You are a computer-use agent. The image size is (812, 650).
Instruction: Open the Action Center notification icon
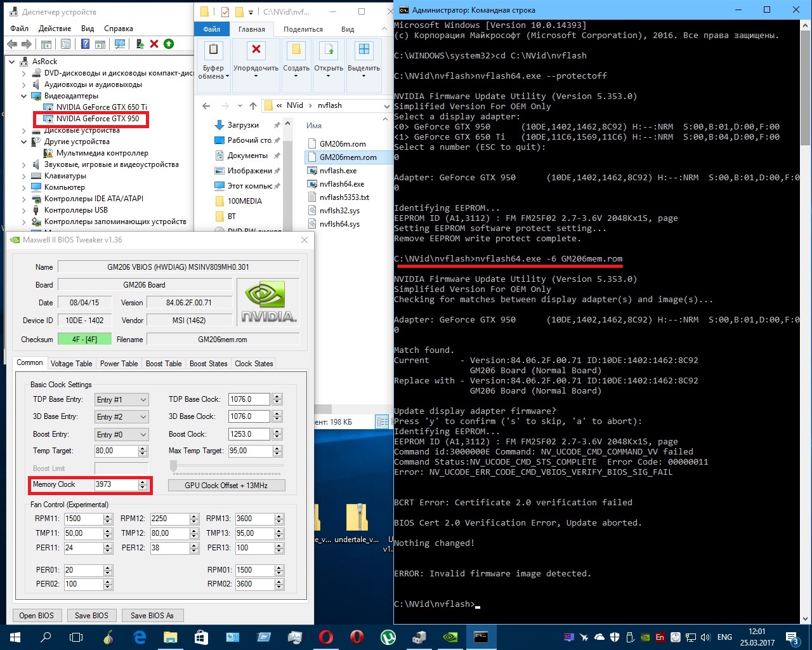[x=792, y=637]
